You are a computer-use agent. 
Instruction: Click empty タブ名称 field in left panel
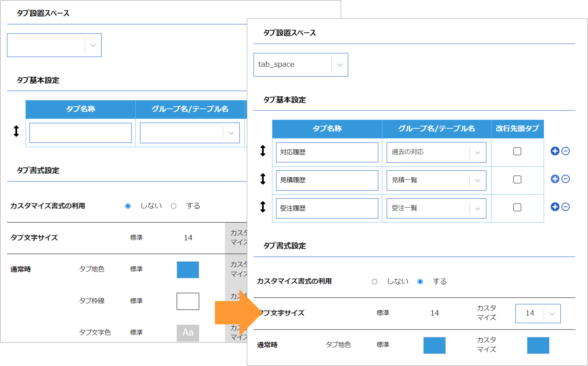80,133
